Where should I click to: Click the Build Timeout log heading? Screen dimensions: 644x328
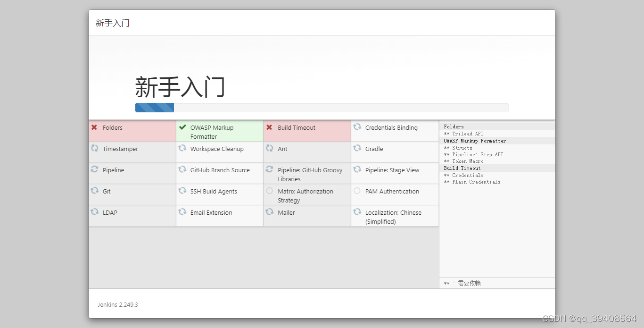462,168
